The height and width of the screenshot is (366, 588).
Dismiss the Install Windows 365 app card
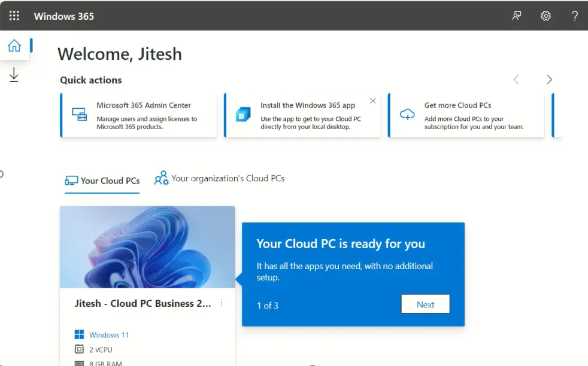pos(373,101)
